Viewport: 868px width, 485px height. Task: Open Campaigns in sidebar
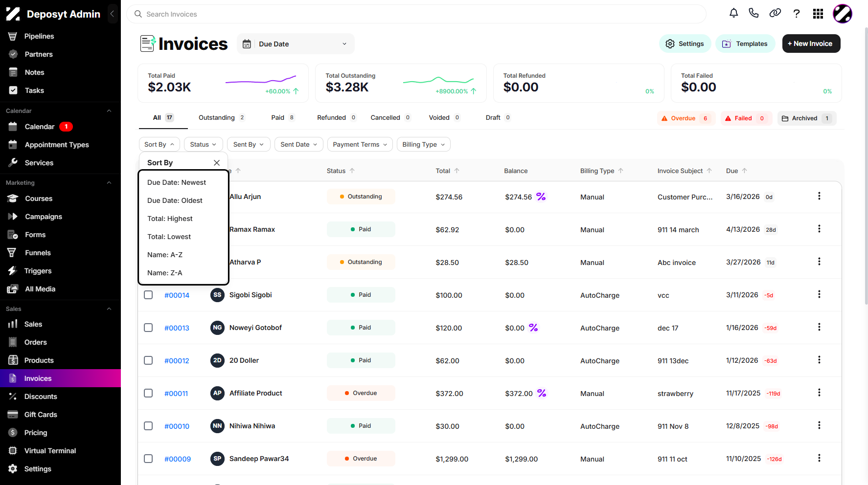44,217
